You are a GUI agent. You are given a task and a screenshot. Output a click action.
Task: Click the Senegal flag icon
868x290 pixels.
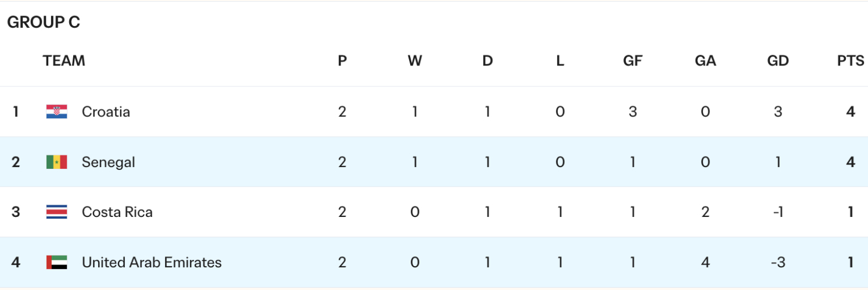pyautogui.click(x=57, y=162)
